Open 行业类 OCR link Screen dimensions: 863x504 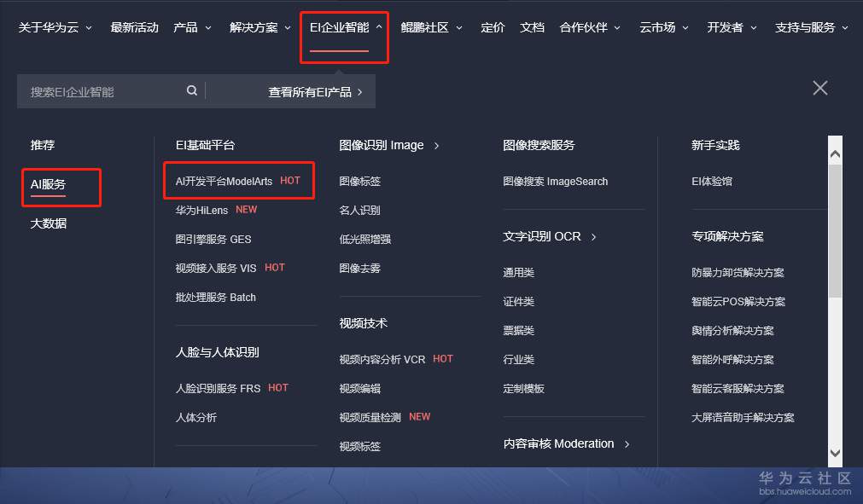[x=518, y=359]
